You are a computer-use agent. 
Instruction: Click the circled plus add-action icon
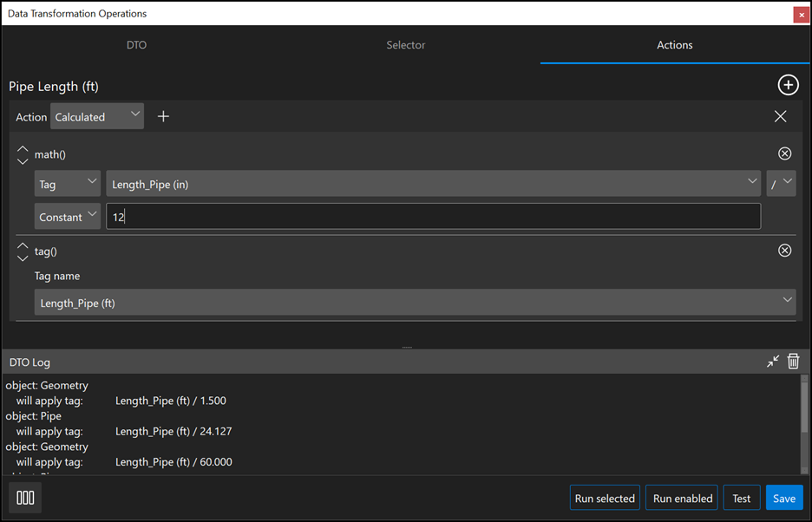coord(788,85)
